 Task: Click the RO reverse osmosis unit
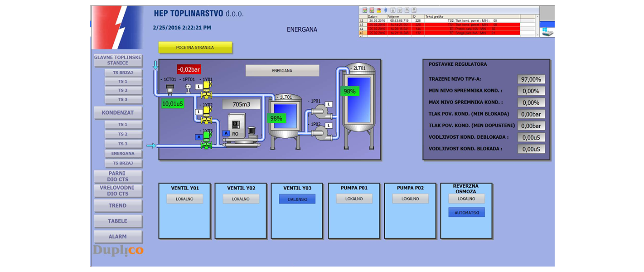click(x=242, y=130)
